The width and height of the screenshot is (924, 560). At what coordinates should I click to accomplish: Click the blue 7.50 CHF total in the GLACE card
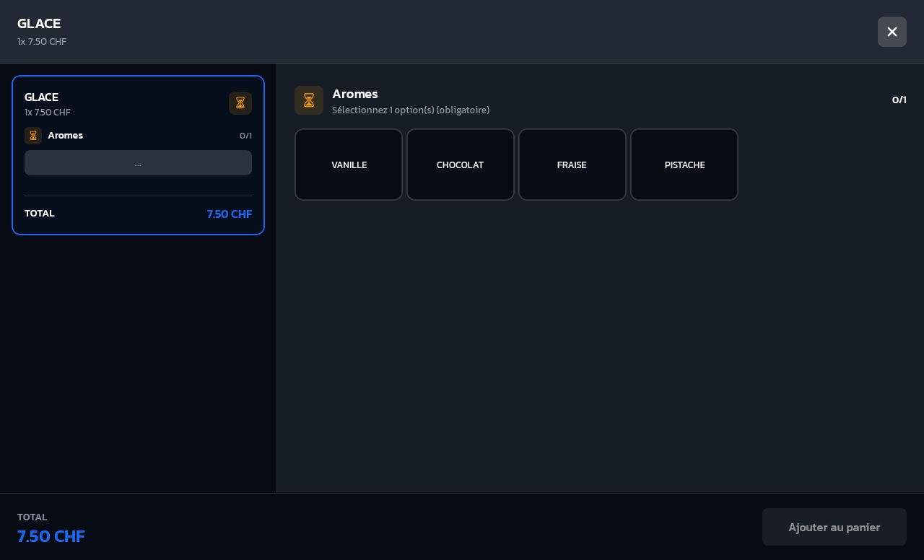(x=230, y=214)
